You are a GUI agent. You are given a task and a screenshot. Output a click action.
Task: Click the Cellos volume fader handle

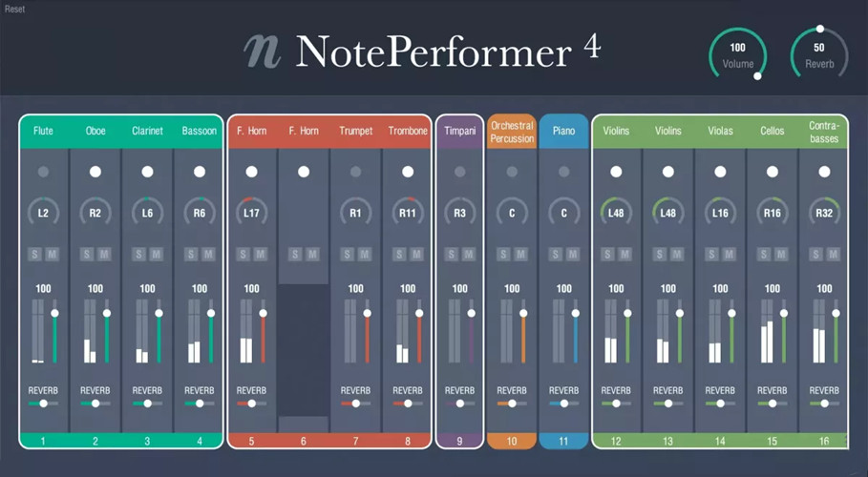pos(784,313)
